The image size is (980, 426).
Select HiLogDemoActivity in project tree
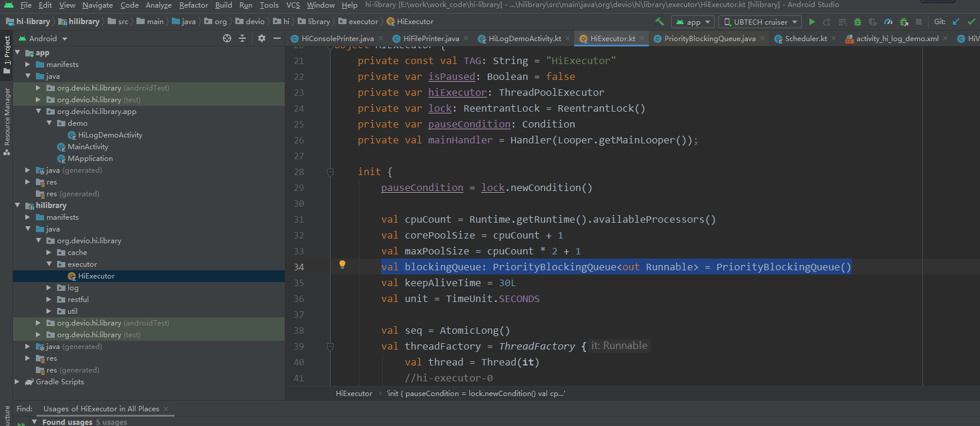point(110,135)
